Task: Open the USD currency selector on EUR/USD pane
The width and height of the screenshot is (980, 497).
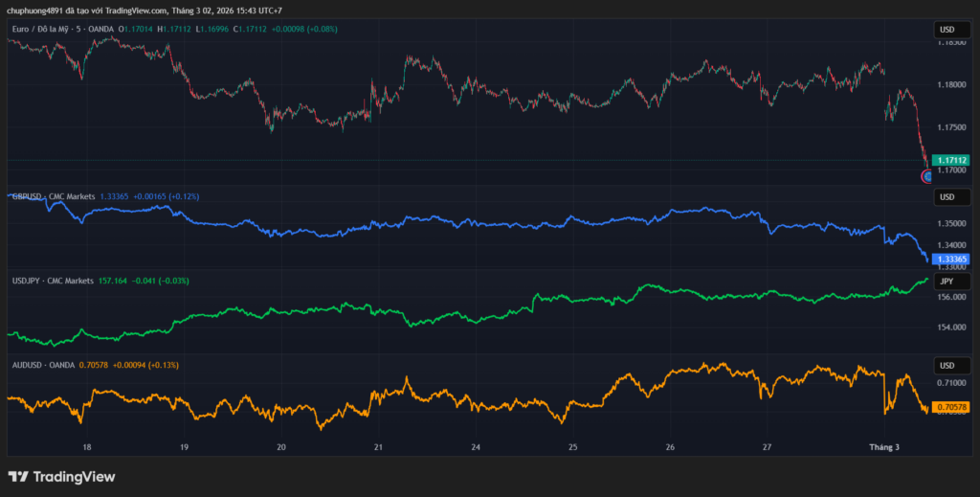Action: tap(947, 31)
